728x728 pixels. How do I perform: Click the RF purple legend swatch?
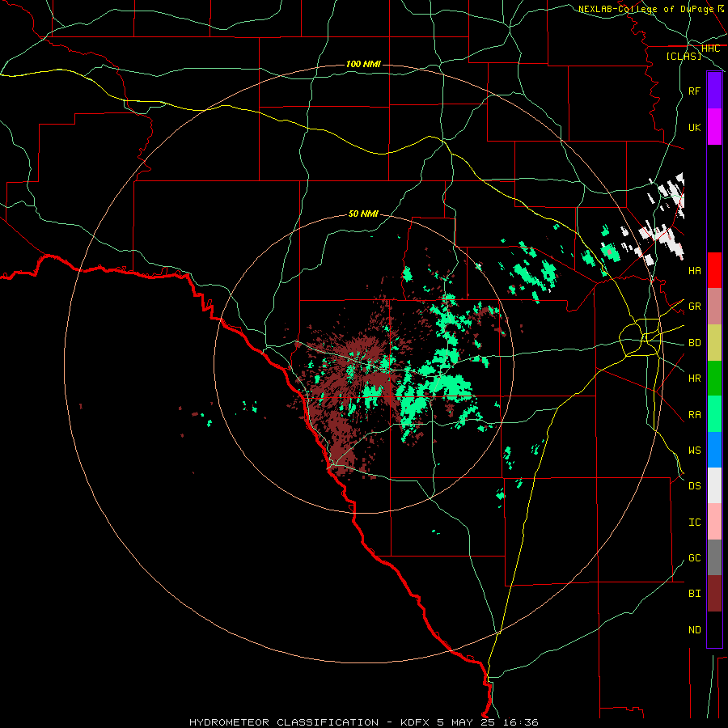point(714,91)
